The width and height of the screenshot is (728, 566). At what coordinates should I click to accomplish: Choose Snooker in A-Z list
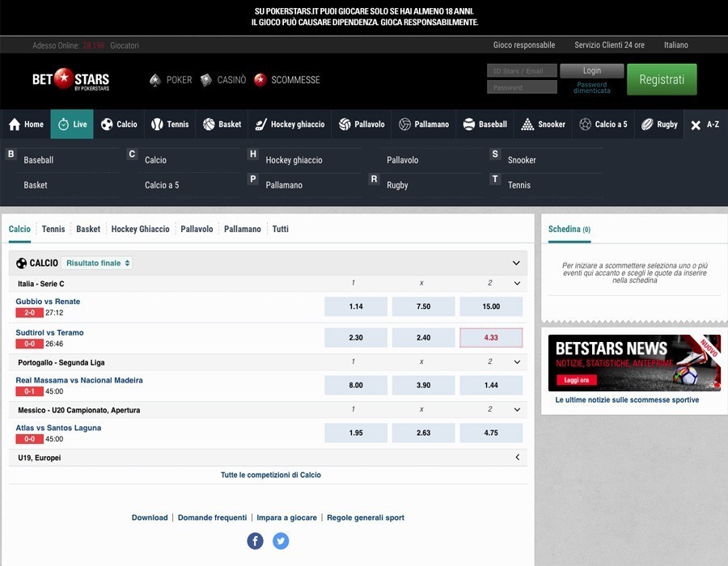point(522,160)
